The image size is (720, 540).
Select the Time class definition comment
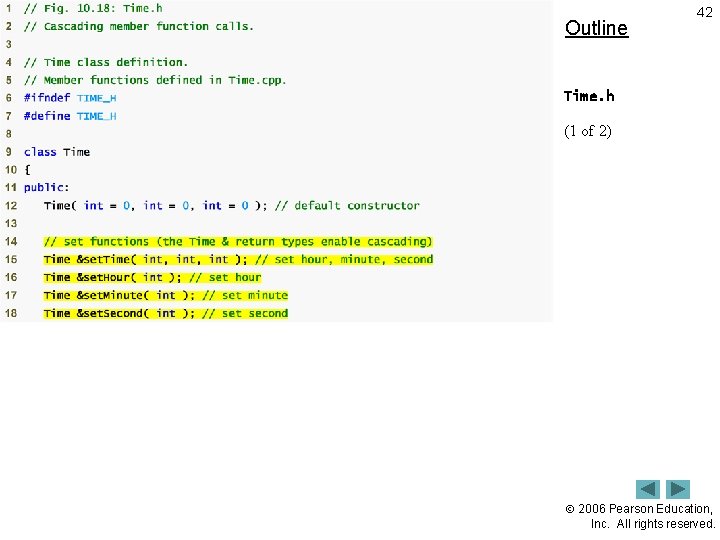106,62
